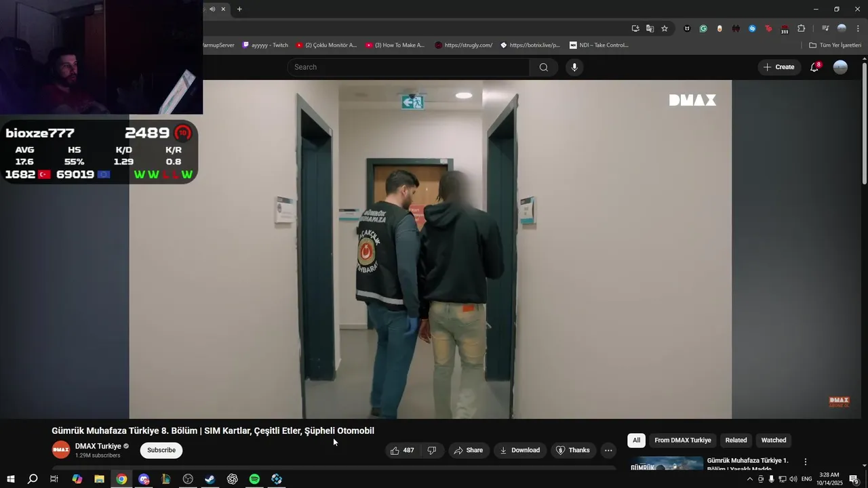Select the From DMAX Turkiye chip
The height and width of the screenshot is (488, 868).
pyautogui.click(x=683, y=441)
